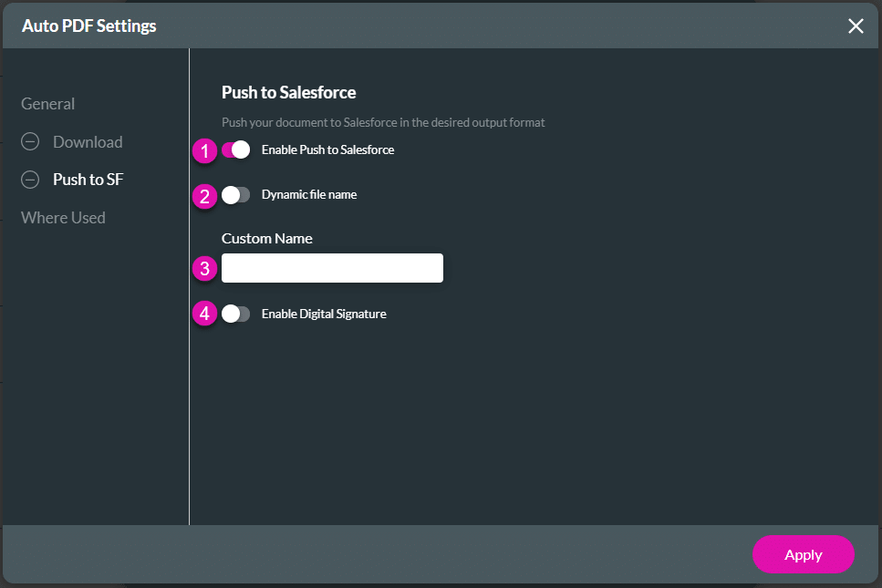
Task: Click the pink step badge numbered 2
Action: [x=204, y=196]
